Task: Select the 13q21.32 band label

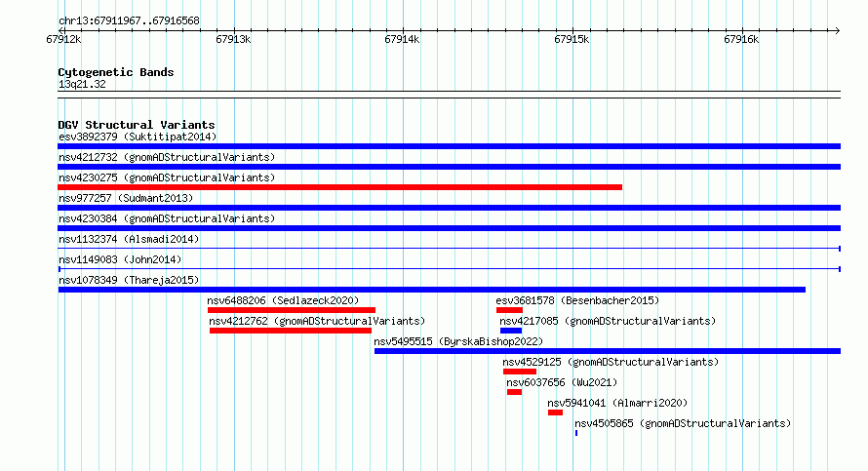Action: 82,84
